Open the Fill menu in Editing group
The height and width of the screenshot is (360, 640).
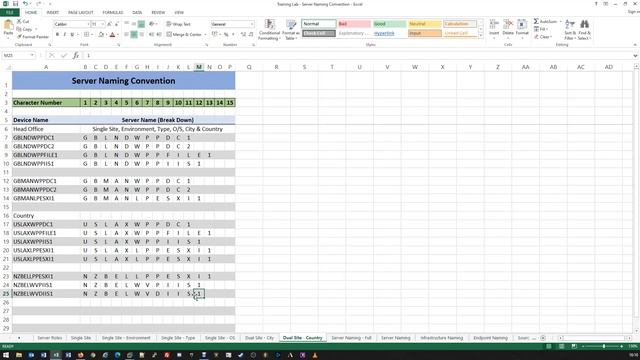(x=540, y=29)
